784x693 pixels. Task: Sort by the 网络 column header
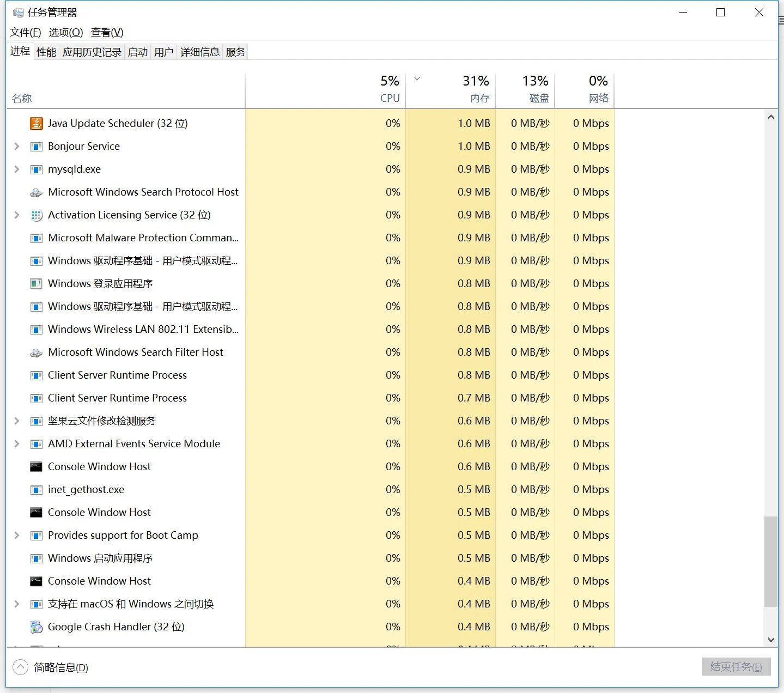point(585,91)
